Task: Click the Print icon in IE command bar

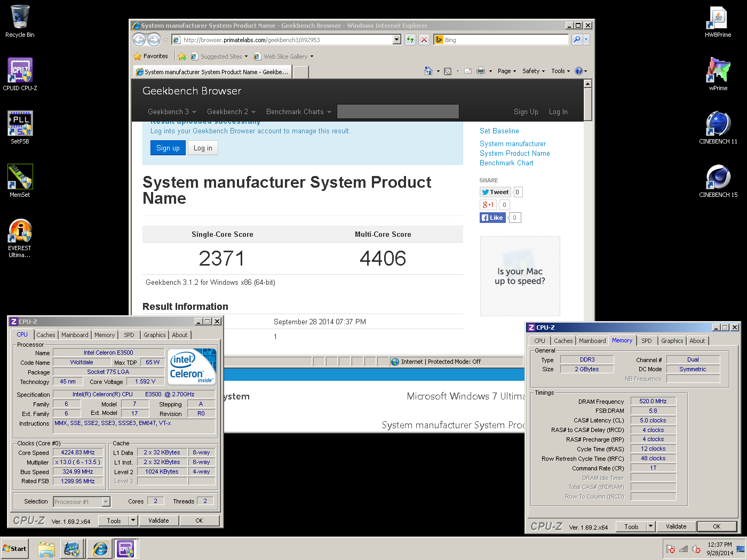Action: coord(481,71)
